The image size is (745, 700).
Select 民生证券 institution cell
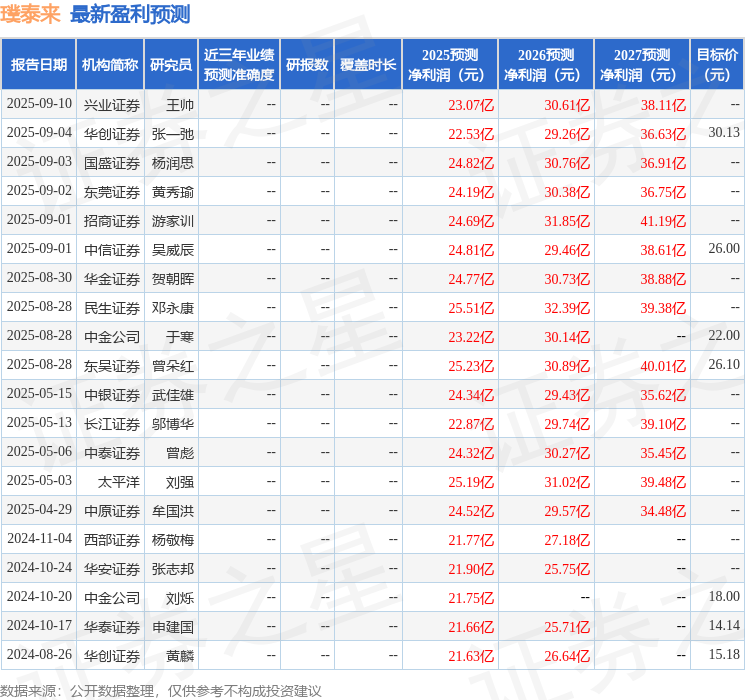[x=112, y=308]
